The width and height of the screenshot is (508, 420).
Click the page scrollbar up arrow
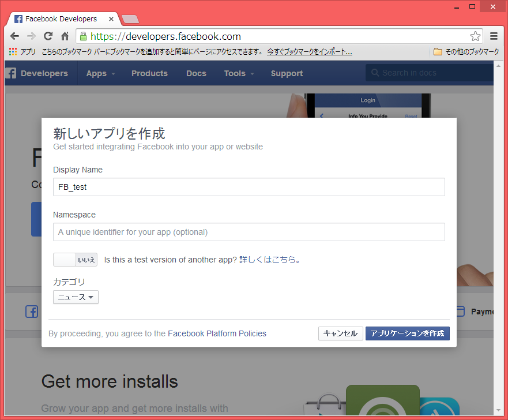[x=498, y=65]
